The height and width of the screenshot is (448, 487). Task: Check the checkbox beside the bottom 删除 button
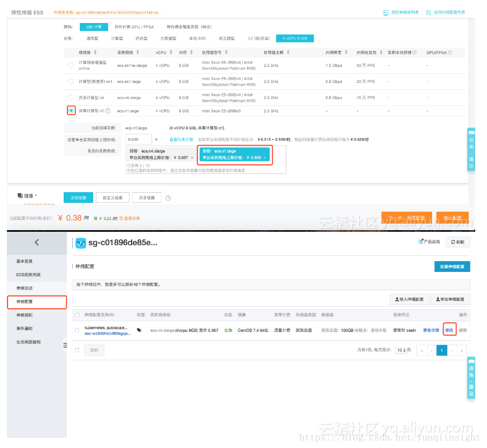tap(77, 350)
